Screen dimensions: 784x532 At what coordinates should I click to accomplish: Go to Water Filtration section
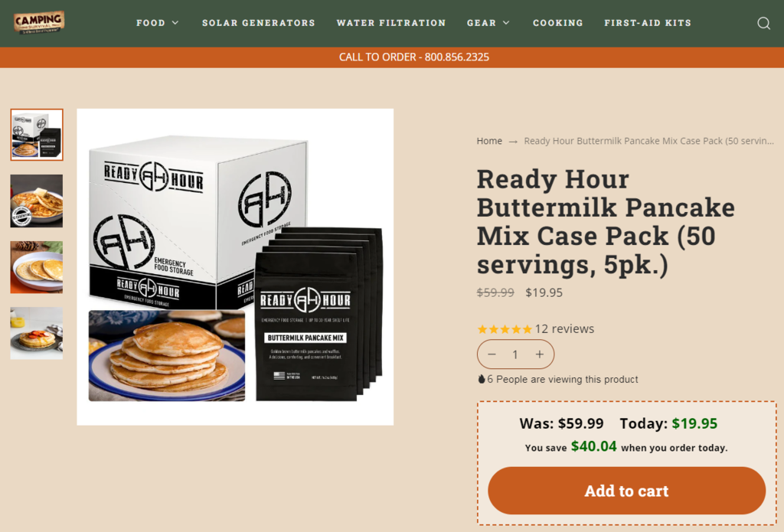[x=391, y=23]
